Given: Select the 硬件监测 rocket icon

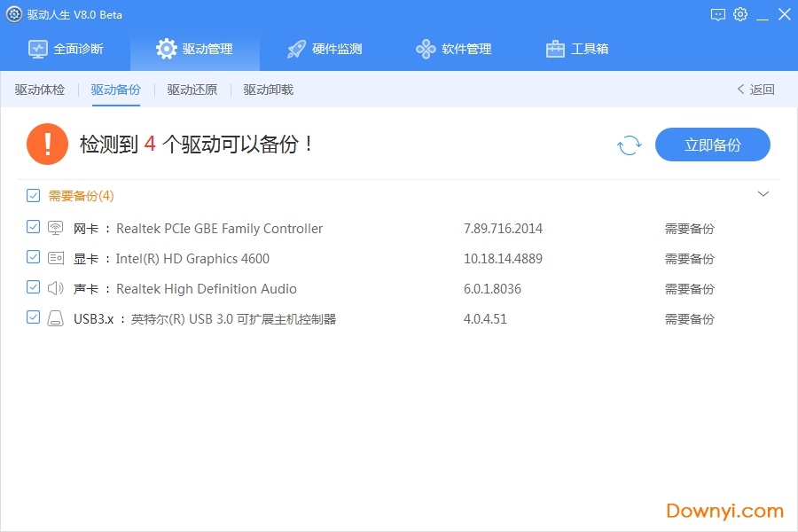Looking at the screenshot, I should point(295,49).
